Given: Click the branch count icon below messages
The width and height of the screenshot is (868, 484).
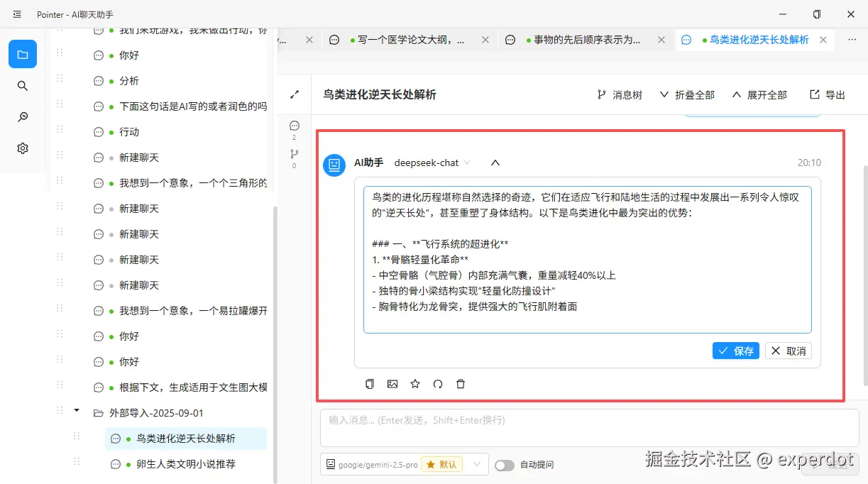Looking at the screenshot, I should point(295,154).
